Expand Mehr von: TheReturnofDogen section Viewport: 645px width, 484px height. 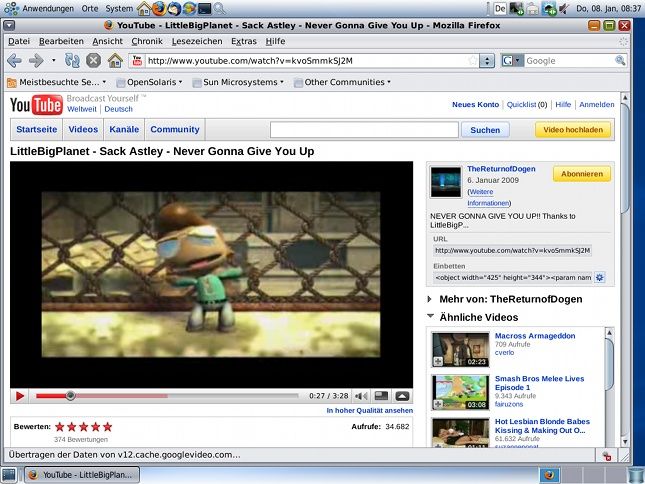(429, 299)
